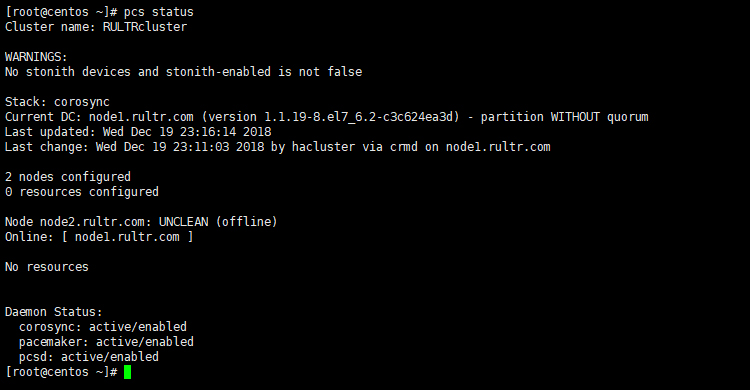Click version string 1.1.19-8.el7_6.2-c3c624ea3d

click(359, 117)
